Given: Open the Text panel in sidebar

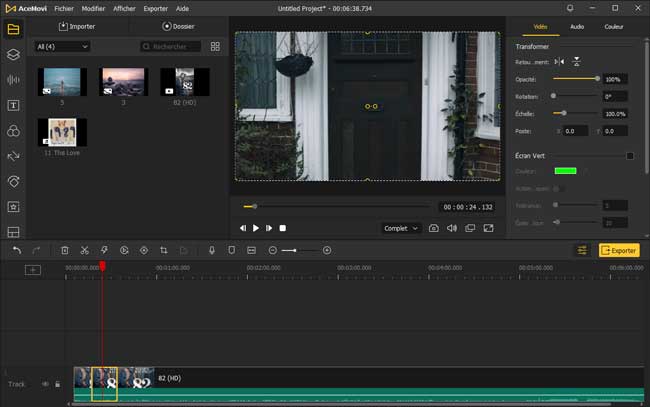Looking at the screenshot, I should coord(13,105).
